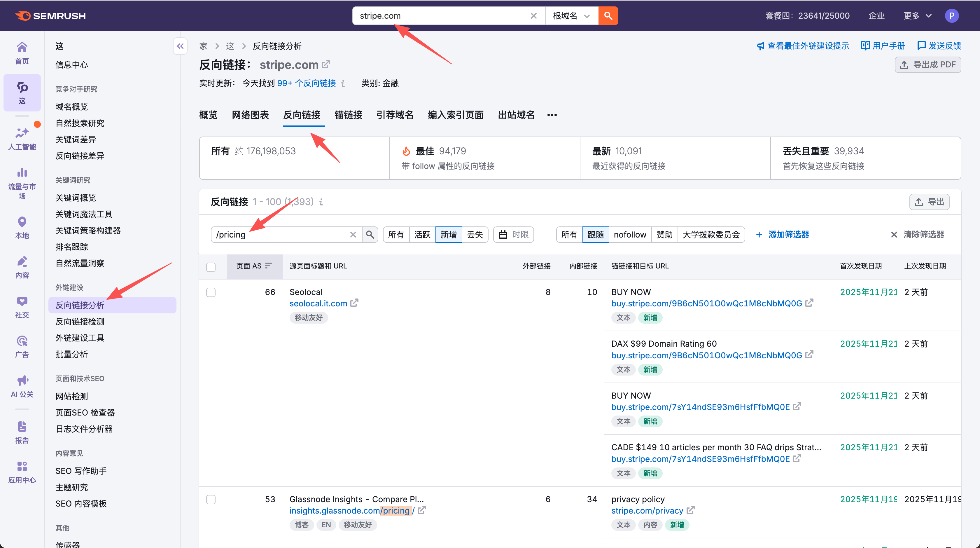Check the select-all checkbox in table header
This screenshot has width=980, height=548.
[211, 267]
